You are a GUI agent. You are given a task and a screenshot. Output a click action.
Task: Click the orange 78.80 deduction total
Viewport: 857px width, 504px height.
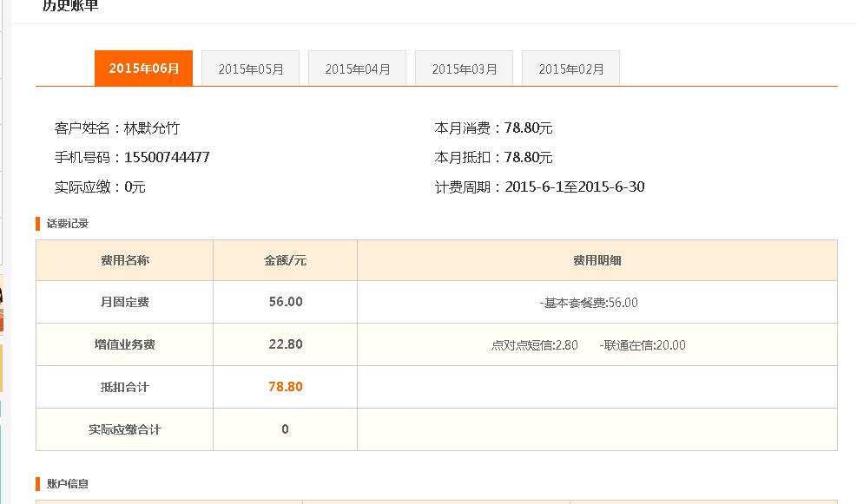[285, 387]
